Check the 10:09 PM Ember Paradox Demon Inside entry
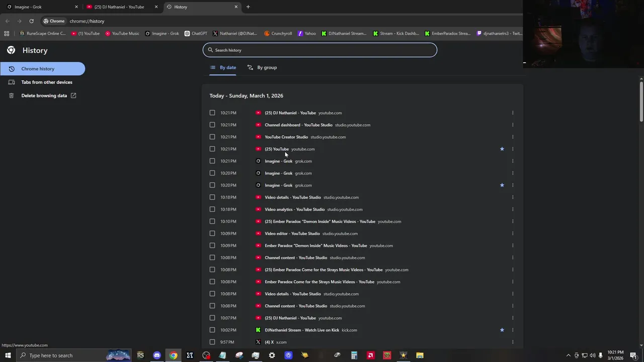This screenshot has width=644, height=362. (x=212, y=245)
